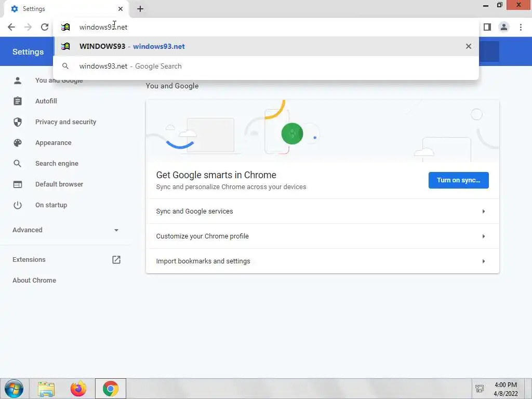The width and height of the screenshot is (532, 399).
Task: Click the Privacy shield icon
Action: [18, 122]
